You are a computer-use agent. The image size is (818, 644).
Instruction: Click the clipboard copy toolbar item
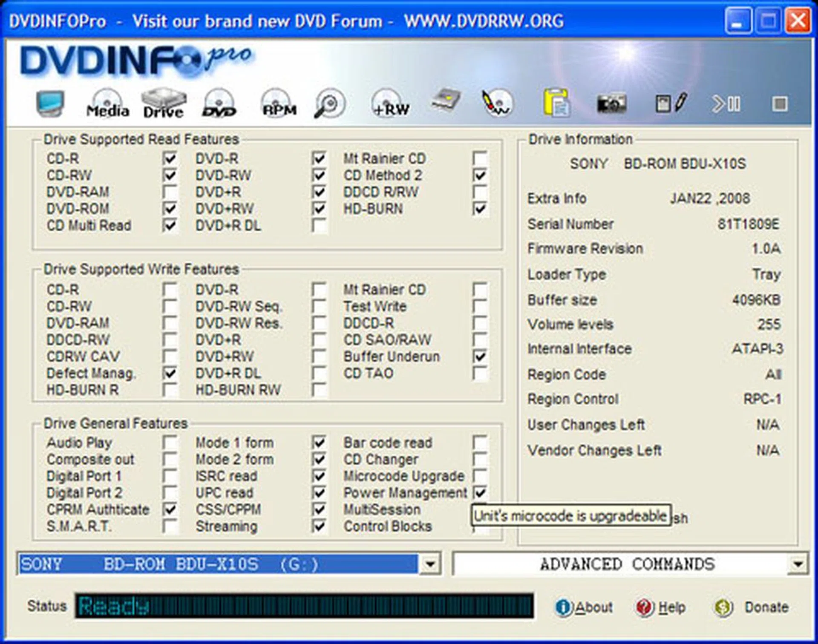(x=557, y=102)
